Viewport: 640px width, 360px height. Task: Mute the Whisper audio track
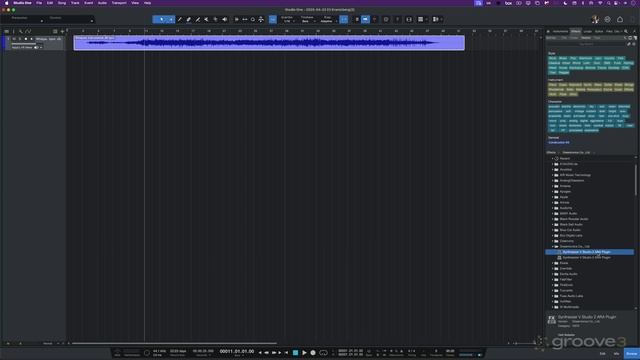coord(14,39)
